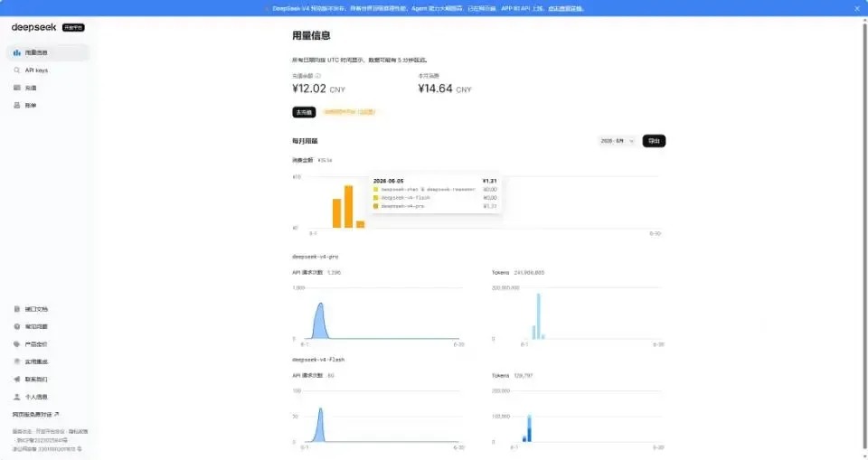The image size is (868, 460).
Task: Click the product pricing tag icon
Action: [x=16, y=343]
